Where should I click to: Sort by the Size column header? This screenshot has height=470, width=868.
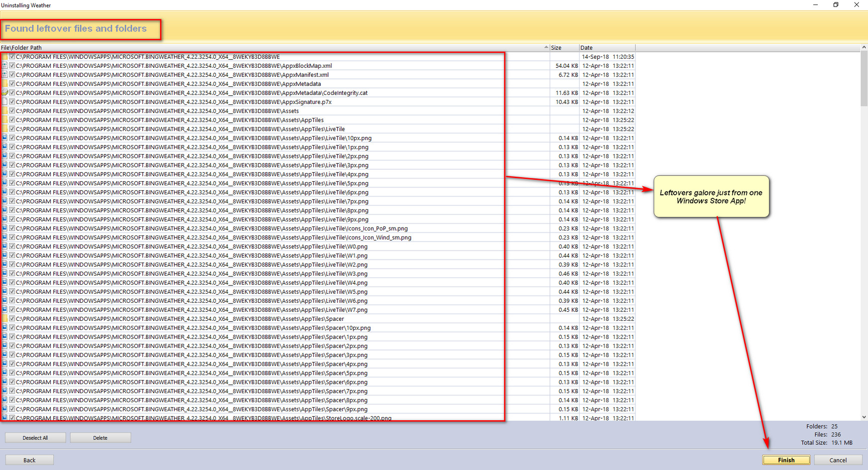(564, 48)
